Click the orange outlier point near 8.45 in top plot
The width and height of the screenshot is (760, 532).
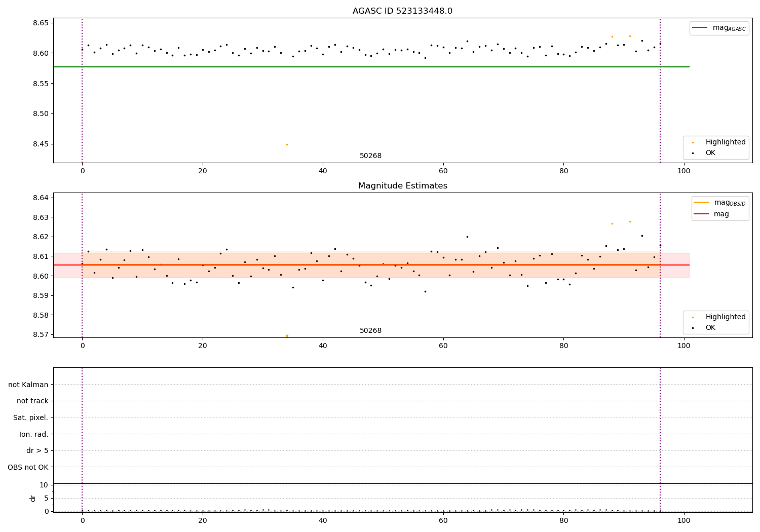point(287,144)
